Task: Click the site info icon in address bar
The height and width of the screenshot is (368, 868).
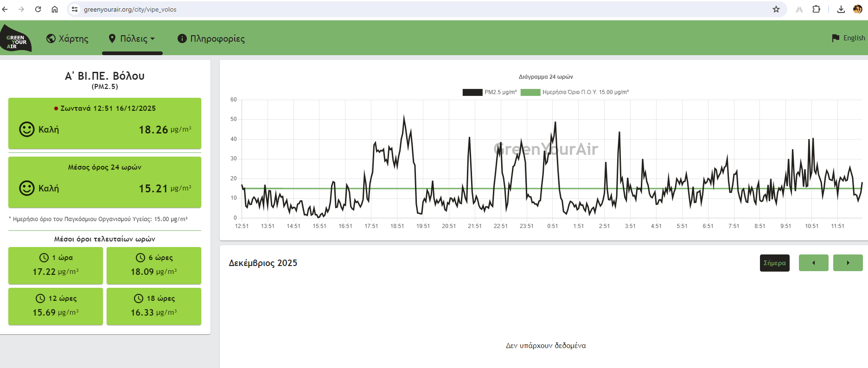Action: point(75,9)
